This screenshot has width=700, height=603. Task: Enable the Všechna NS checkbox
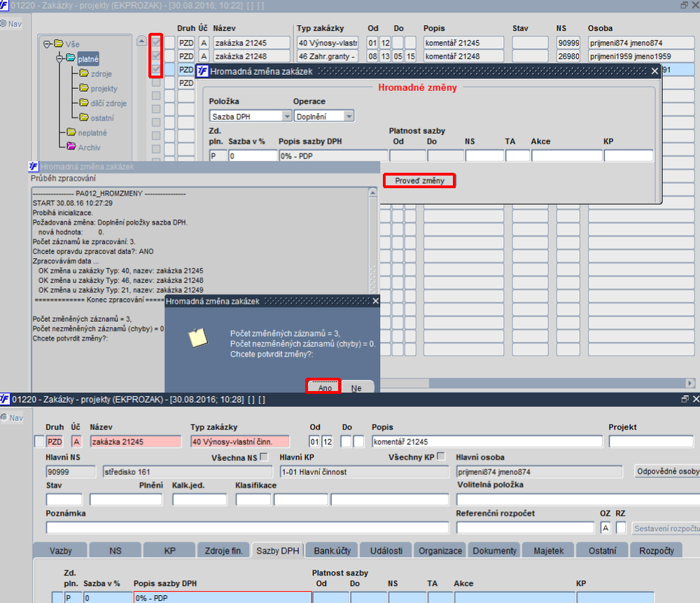264,457
